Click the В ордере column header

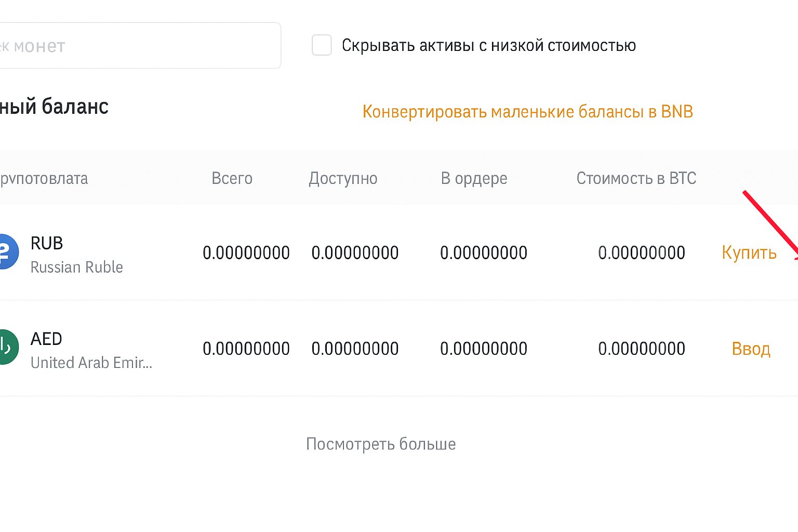[474, 178]
